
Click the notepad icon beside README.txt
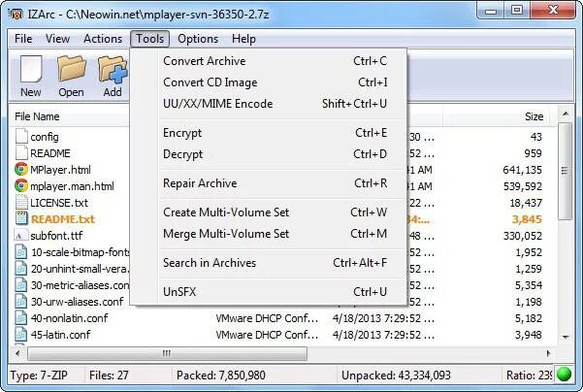21,218
